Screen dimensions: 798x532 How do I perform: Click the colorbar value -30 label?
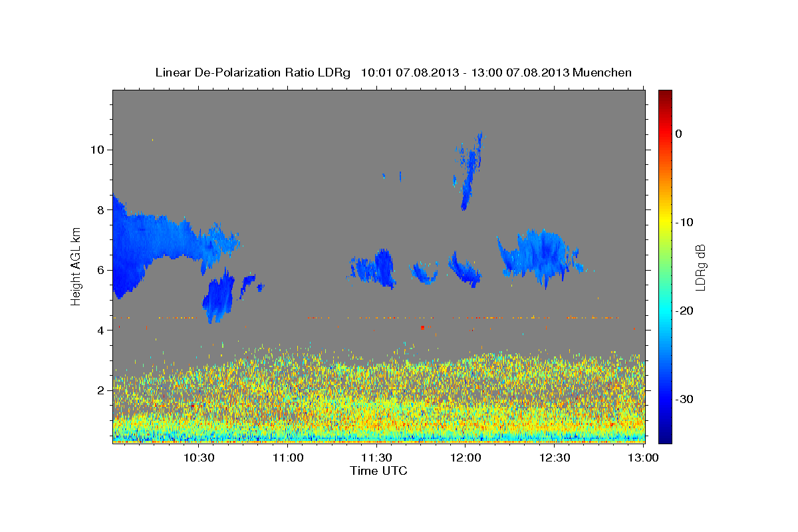685,399
